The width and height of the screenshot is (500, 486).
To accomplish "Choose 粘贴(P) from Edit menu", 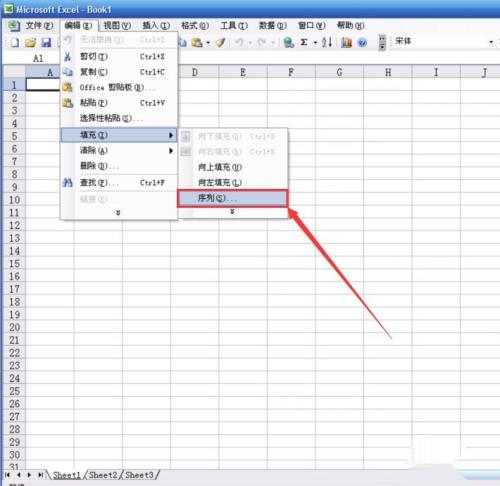I will coord(119,103).
